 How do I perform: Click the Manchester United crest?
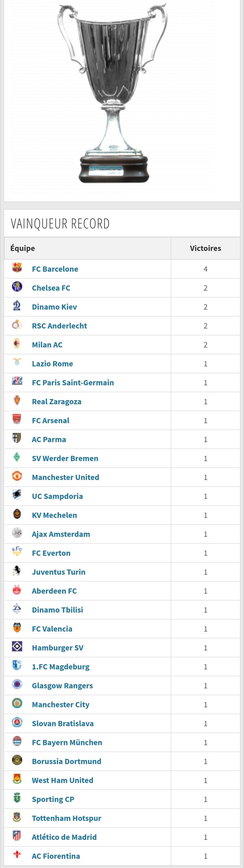pos(17,476)
